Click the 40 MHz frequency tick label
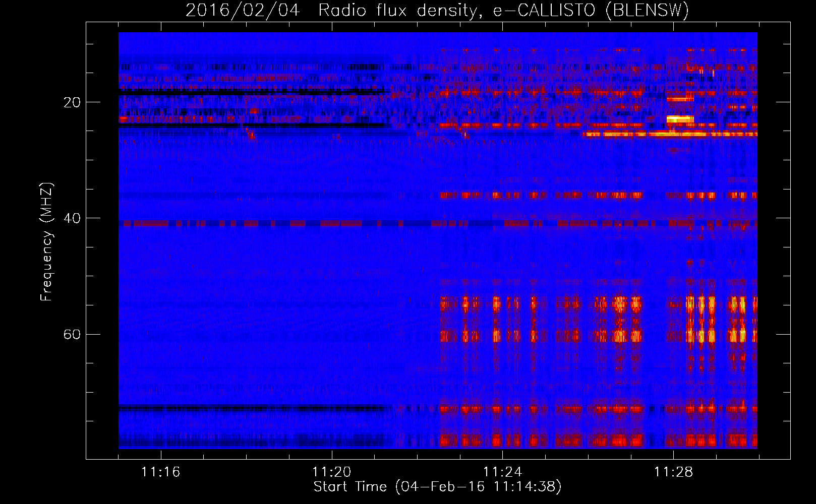 click(72, 219)
